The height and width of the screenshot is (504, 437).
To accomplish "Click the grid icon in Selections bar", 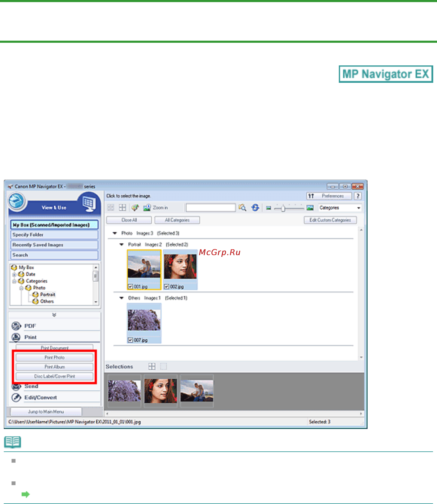I will pyautogui.click(x=152, y=366).
